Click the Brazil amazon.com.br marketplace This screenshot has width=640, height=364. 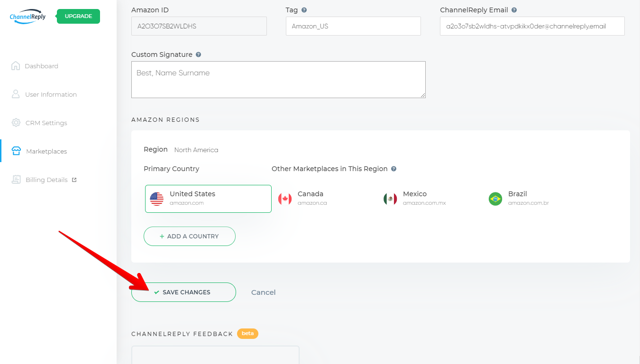(519, 199)
